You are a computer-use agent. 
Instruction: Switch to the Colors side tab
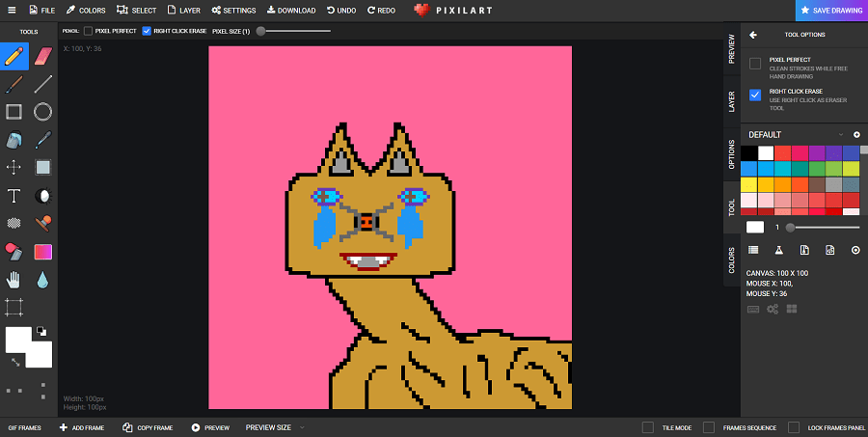[x=732, y=260]
